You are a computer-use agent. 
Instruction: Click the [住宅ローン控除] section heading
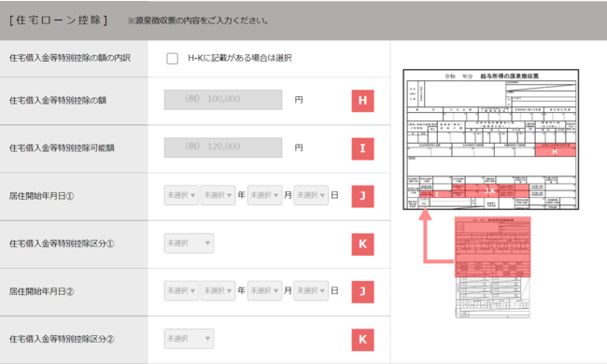click(x=58, y=21)
